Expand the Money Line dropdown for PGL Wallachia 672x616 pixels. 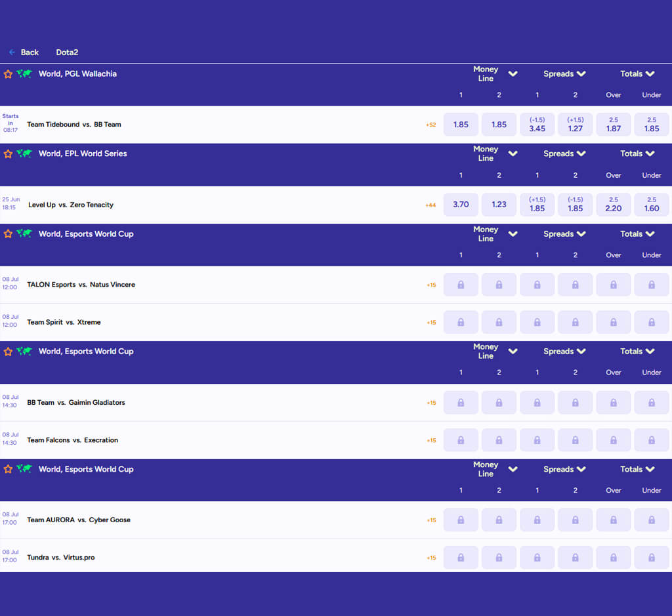513,73
